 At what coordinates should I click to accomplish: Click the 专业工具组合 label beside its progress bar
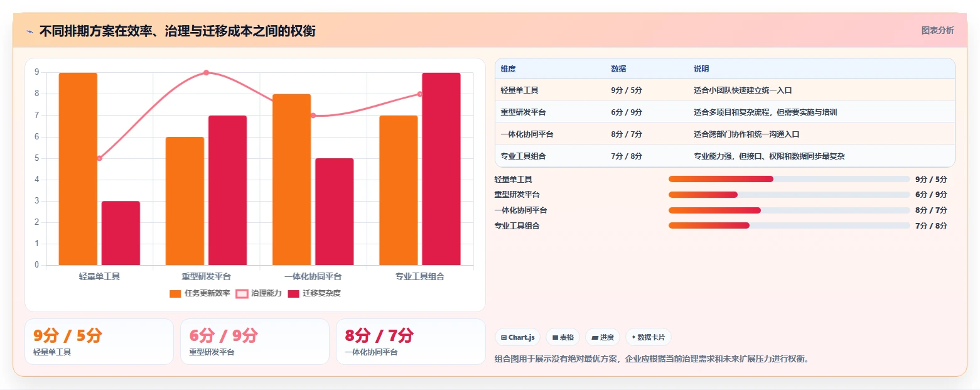517,226
